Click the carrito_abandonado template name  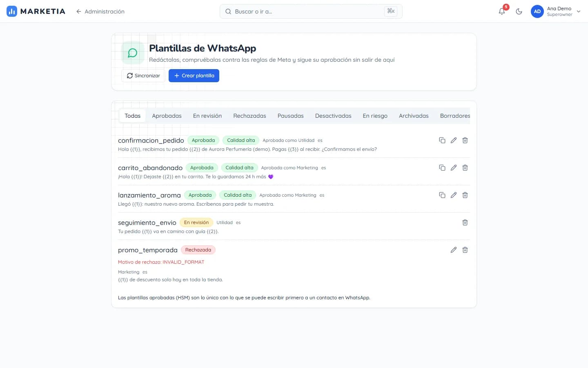coord(150,168)
